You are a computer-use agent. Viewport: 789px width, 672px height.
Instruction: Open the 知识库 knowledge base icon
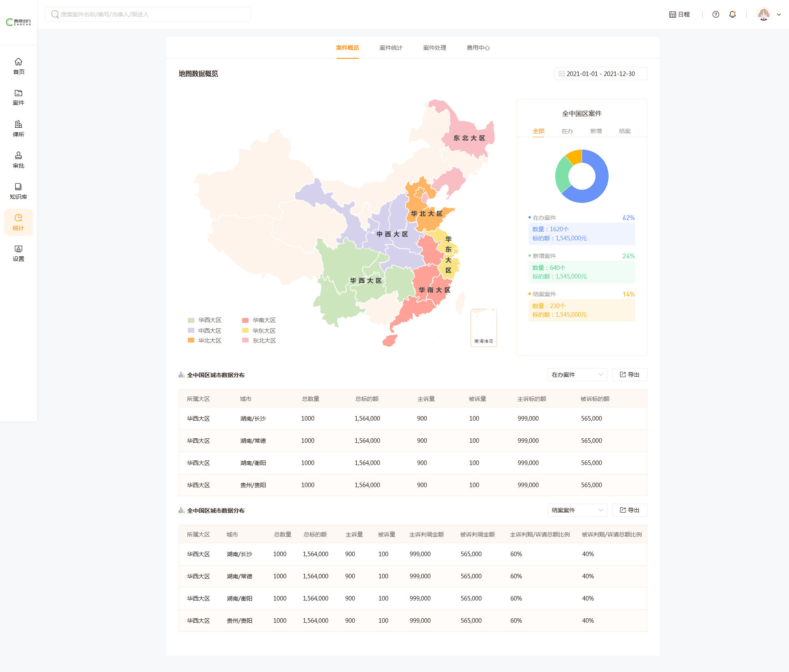tap(18, 191)
